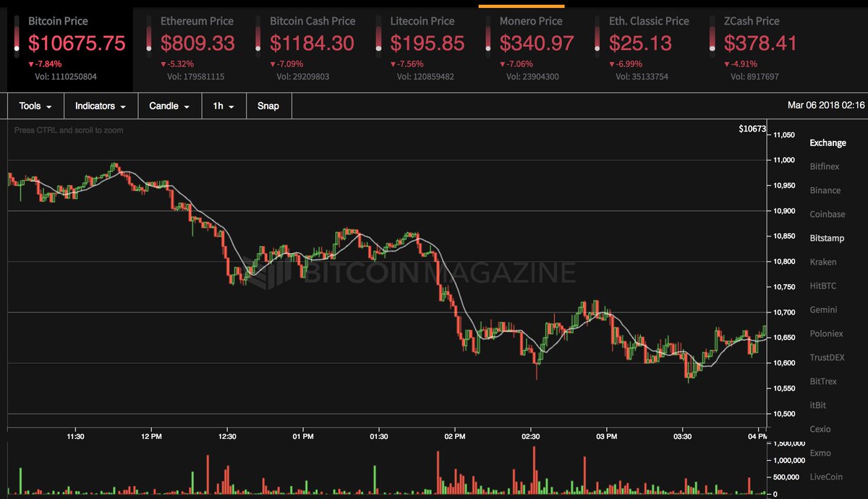868x499 pixels.
Task: Select Bitstamp exchange
Action: (827, 238)
